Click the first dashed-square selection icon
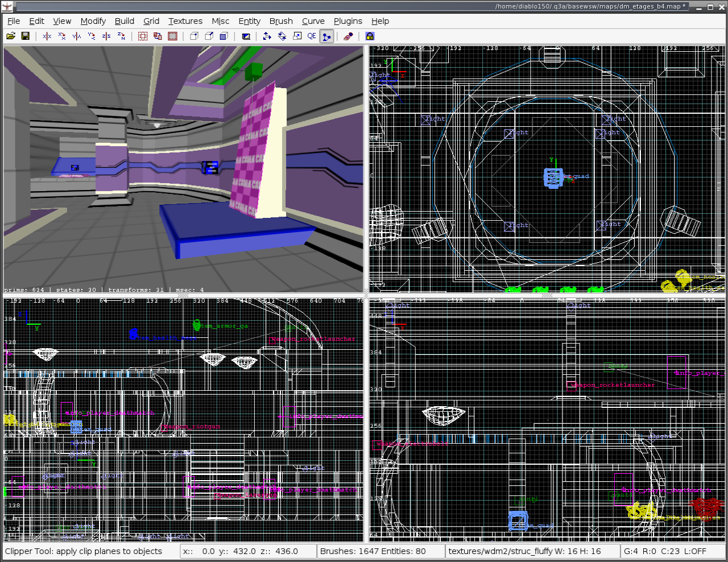 tap(143, 36)
